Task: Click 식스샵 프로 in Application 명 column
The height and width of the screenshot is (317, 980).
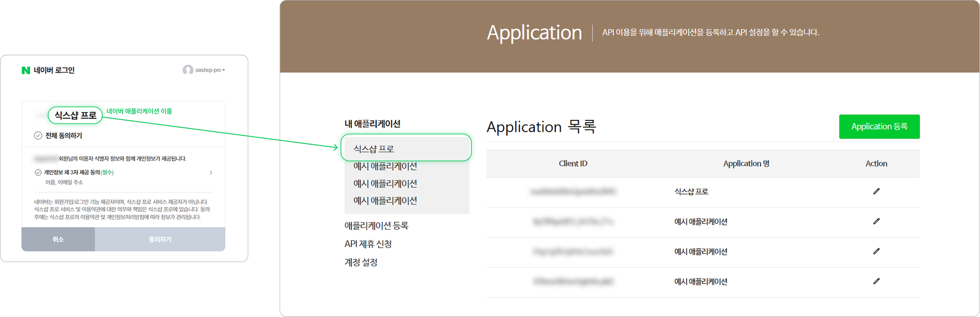Action: coord(691,192)
